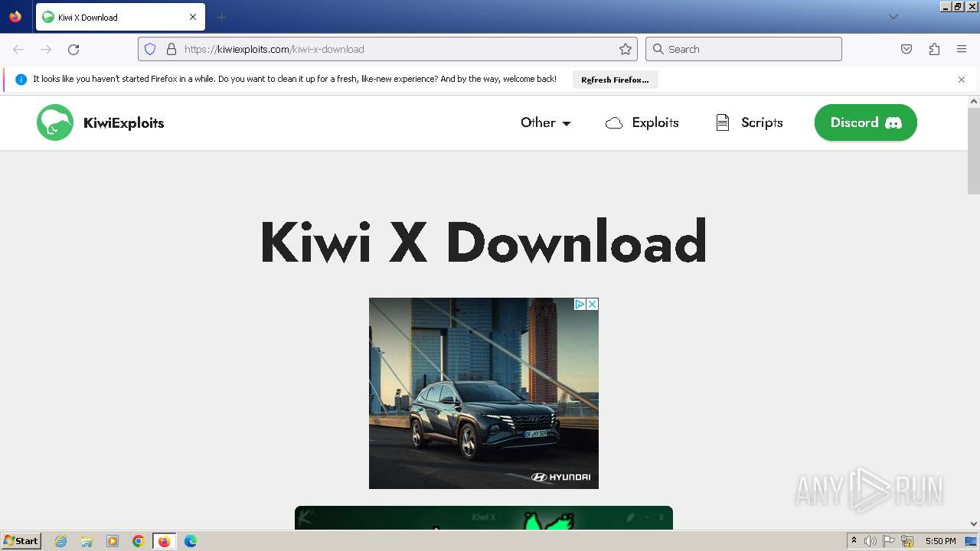
Task: Open the Save to Pocket icon
Action: tap(906, 49)
